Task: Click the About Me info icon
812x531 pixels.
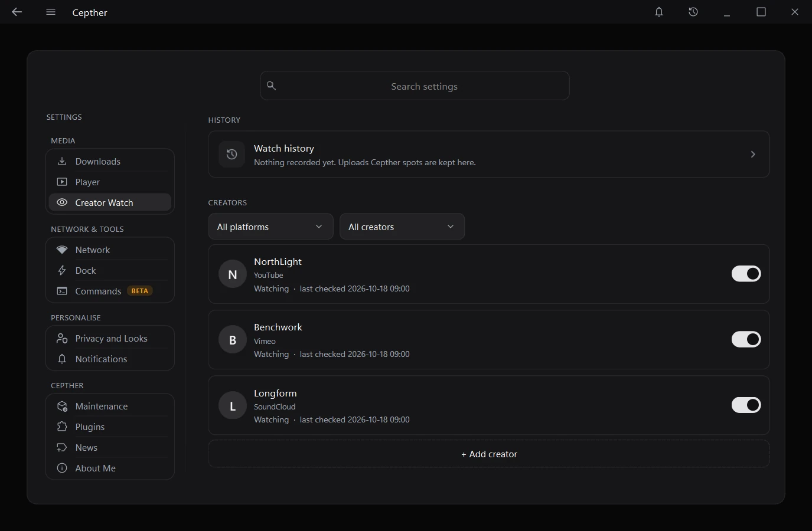Action: [x=62, y=468]
